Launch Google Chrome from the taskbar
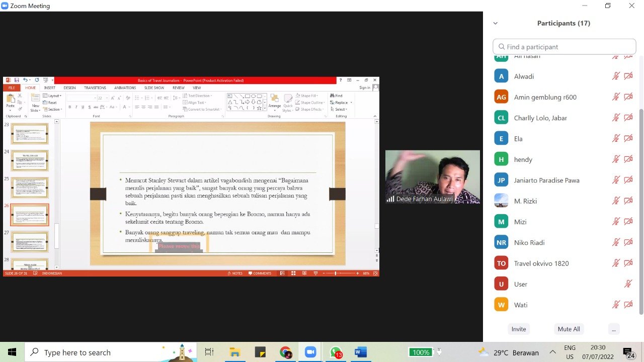The height and width of the screenshot is (362, 644). tap(285, 352)
